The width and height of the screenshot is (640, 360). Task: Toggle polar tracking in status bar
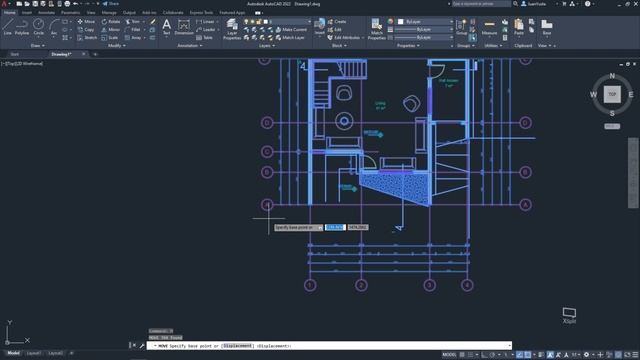[x=493, y=355]
